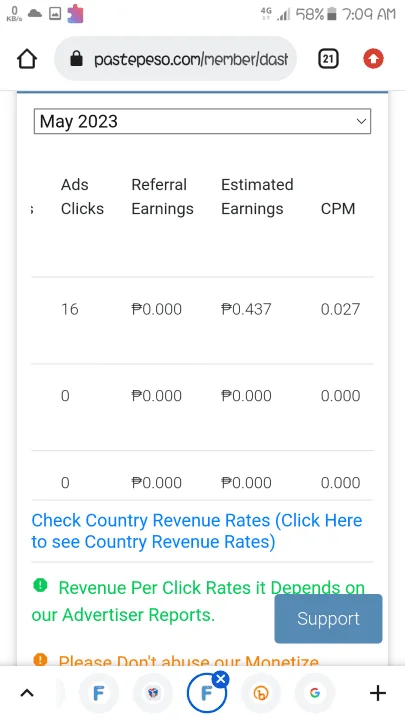
Task: Switch to the shield-icon tab in bottom bar
Action: pos(153,693)
